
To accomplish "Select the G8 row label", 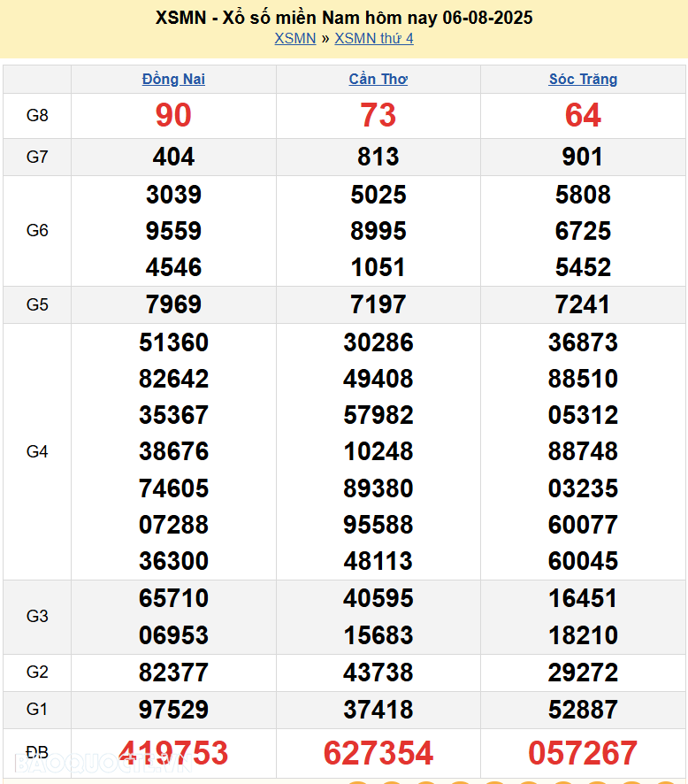I will (37, 115).
